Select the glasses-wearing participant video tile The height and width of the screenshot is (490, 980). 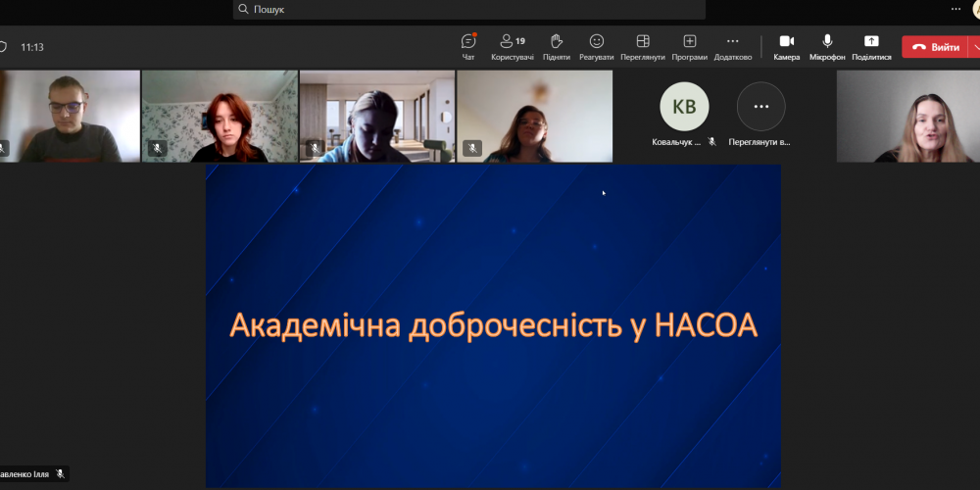coord(67,116)
